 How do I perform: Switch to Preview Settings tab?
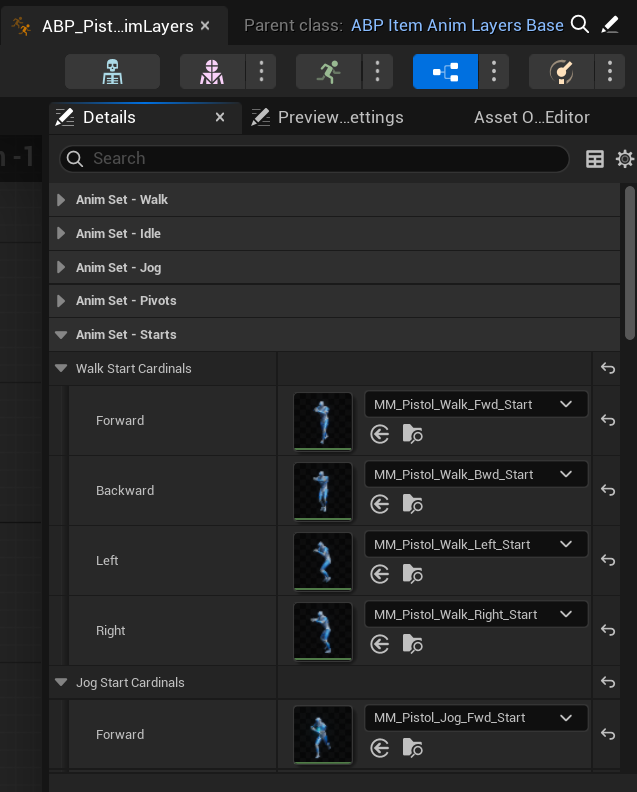pos(340,117)
